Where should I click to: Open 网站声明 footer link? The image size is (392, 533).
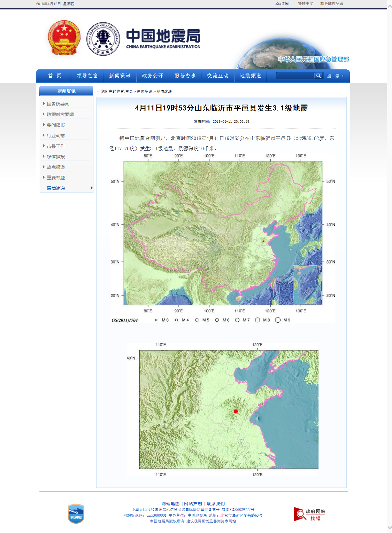pyautogui.click(x=193, y=504)
